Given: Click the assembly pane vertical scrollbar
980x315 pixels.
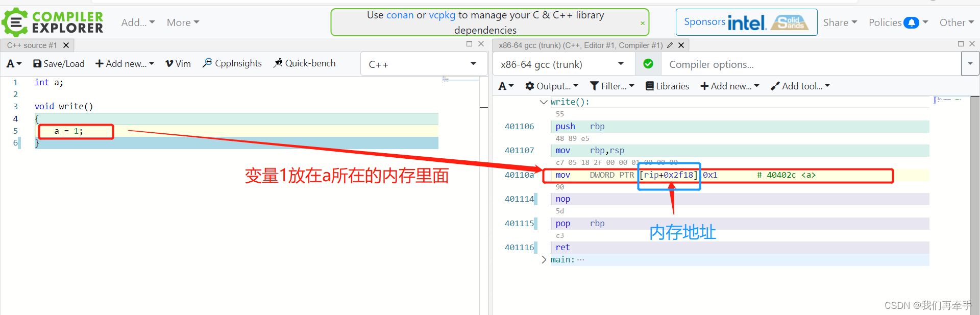Looking at the screenshot, I should pyautogui.click(x=975, y=204).
